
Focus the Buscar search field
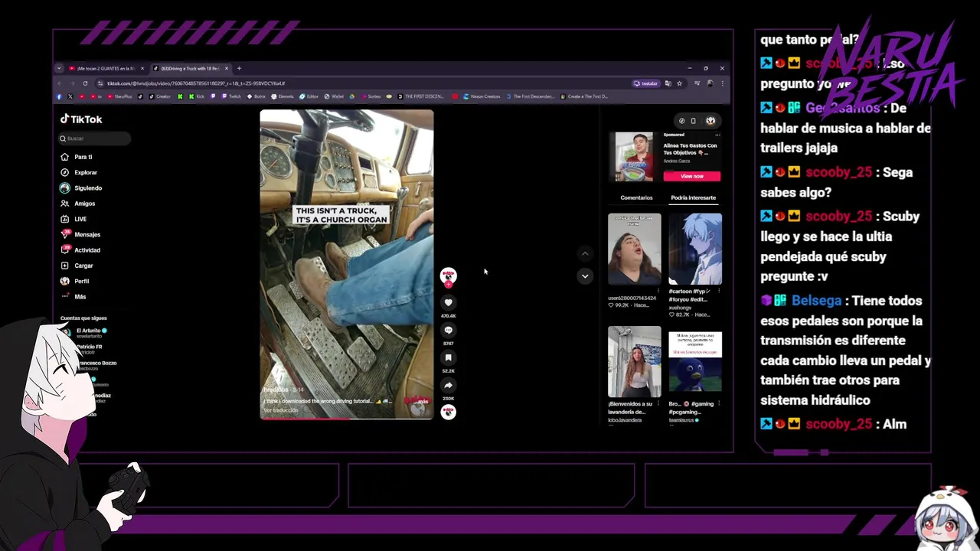[95, 139]
